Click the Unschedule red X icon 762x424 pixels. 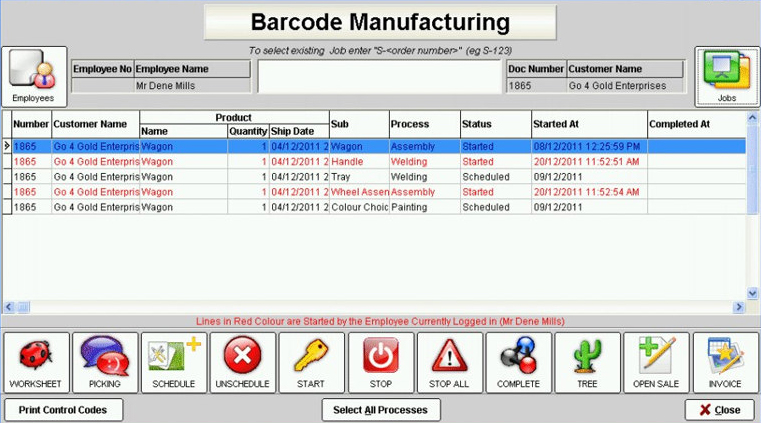(243, 363)
